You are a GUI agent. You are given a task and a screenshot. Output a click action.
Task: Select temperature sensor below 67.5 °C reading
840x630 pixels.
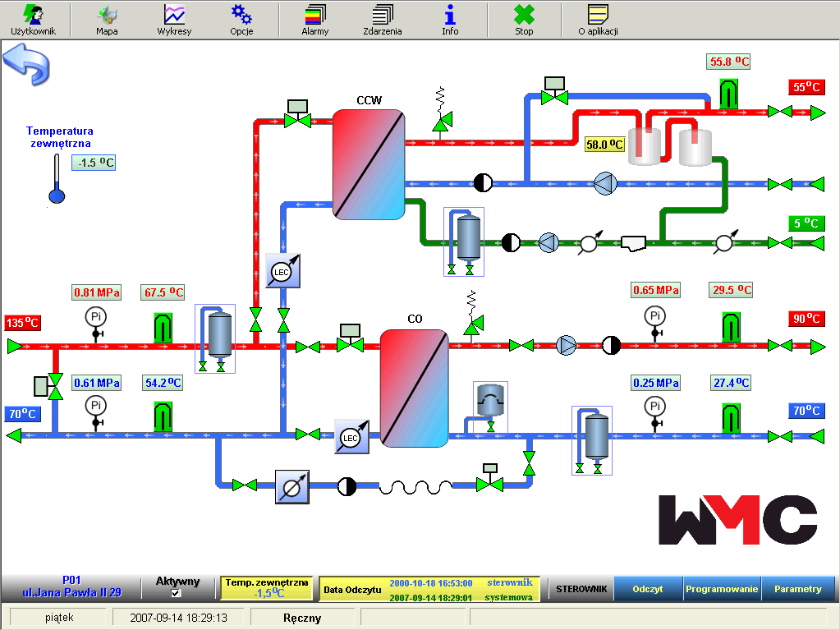point(163,328)
